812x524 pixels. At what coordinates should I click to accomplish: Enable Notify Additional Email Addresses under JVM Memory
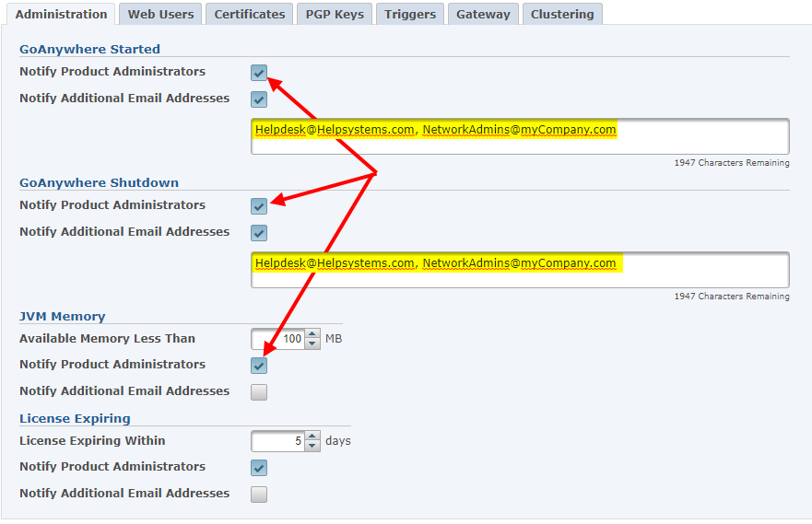coord(259,392)
